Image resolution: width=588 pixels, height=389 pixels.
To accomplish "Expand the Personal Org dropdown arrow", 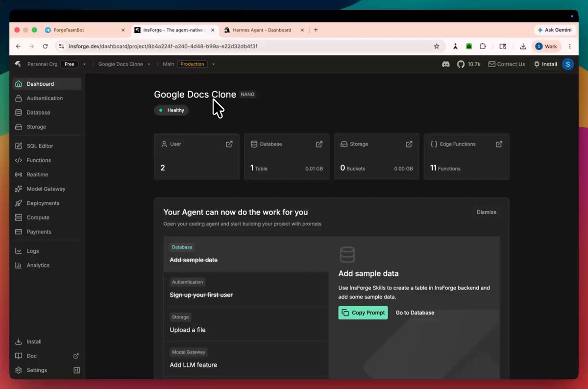I will click(x=84, y=64).
